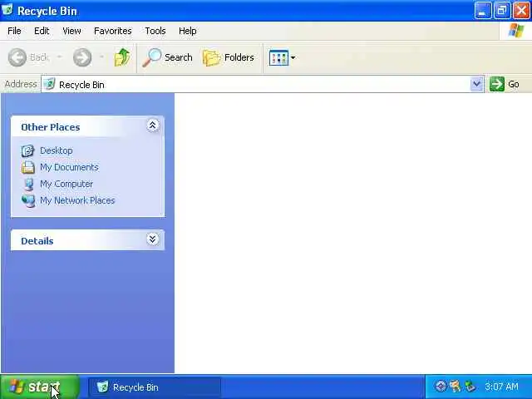Close the Recycle Bin window
This screenshot has width=532, height=399.
521,11
